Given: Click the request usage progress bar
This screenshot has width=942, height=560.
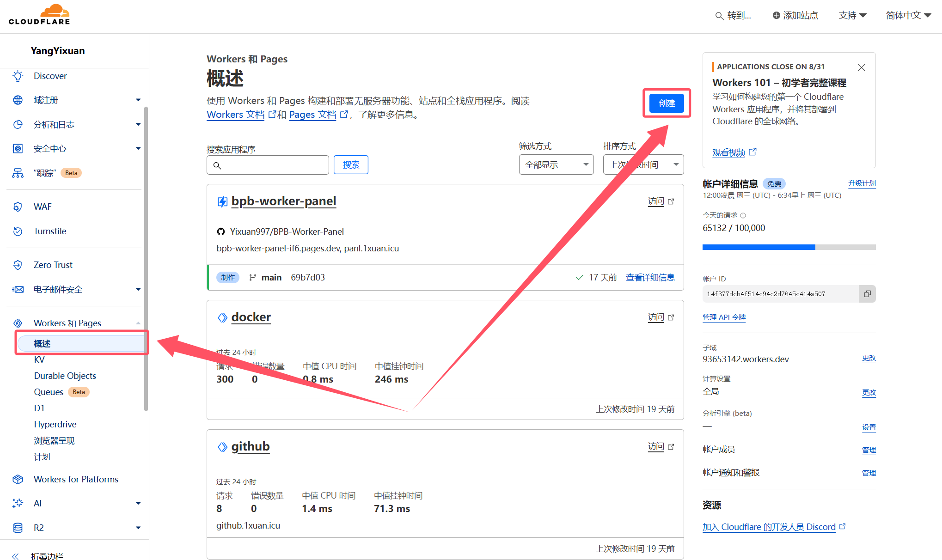Looking at the screenshot, I should (789, 247).
